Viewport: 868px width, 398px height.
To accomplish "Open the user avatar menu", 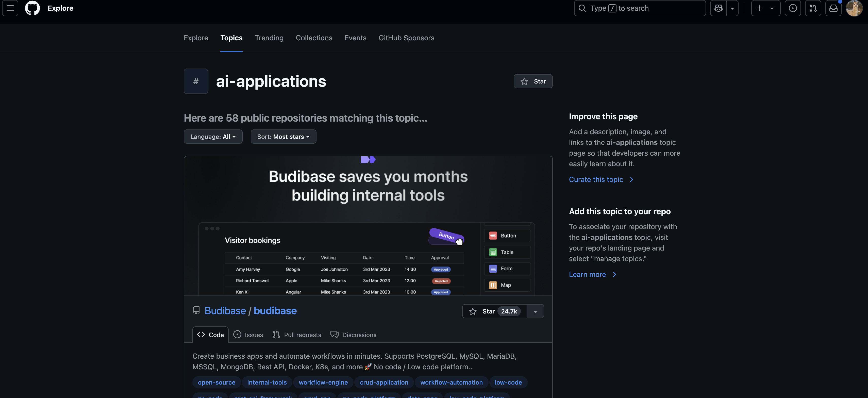I will (854, 8).
